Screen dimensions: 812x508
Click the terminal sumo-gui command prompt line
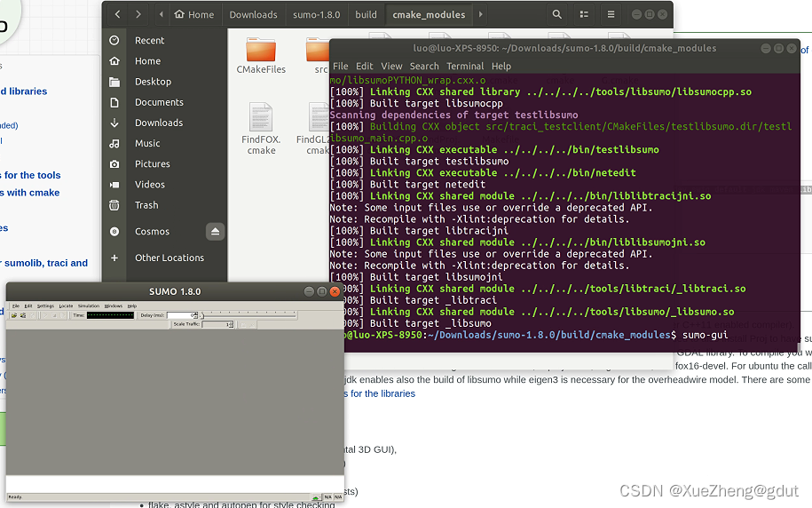536,335
